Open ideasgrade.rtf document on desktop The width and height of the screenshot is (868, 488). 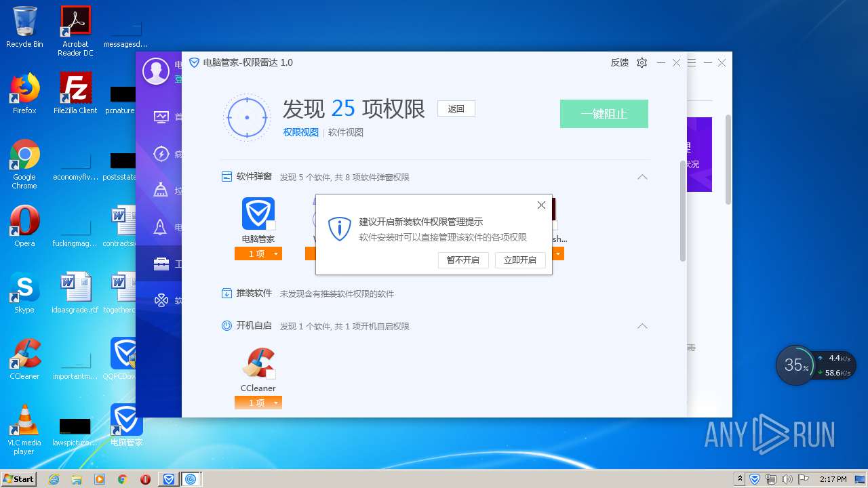pos(75,293)
